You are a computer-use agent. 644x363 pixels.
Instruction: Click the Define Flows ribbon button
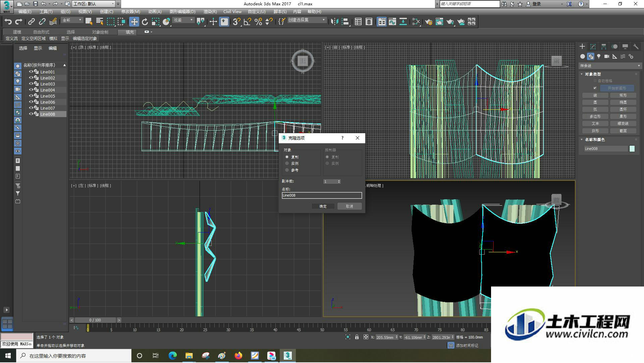tap(12, 39)
